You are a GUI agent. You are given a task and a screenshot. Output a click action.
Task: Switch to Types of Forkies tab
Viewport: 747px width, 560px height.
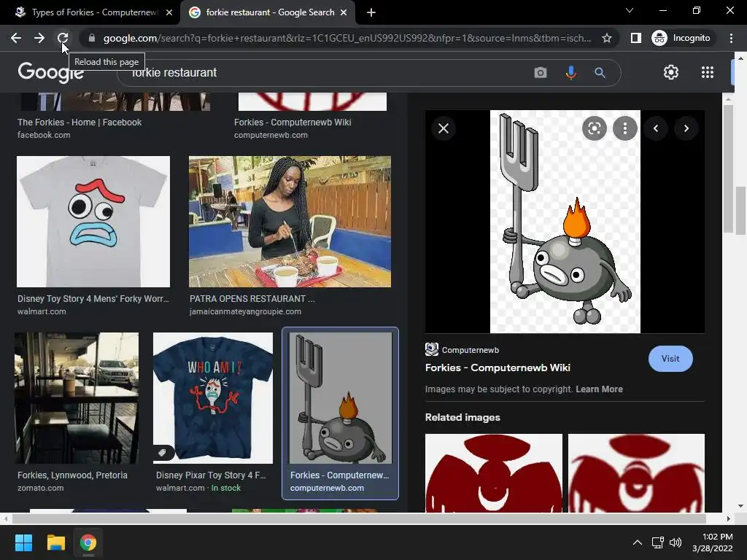[x=94, y=12]
